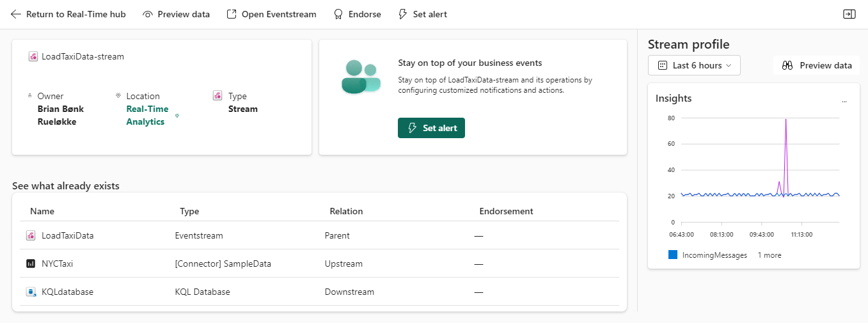
Task: Click the Open Eventstream external-link icon
Action: click(x=232, y=14)
